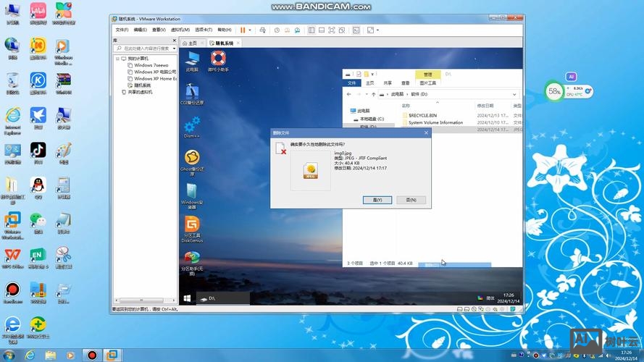Open the TikTok shortcut on host desktop
The width and height of the screenshot is (644, 362).
(x=38, y=153)
